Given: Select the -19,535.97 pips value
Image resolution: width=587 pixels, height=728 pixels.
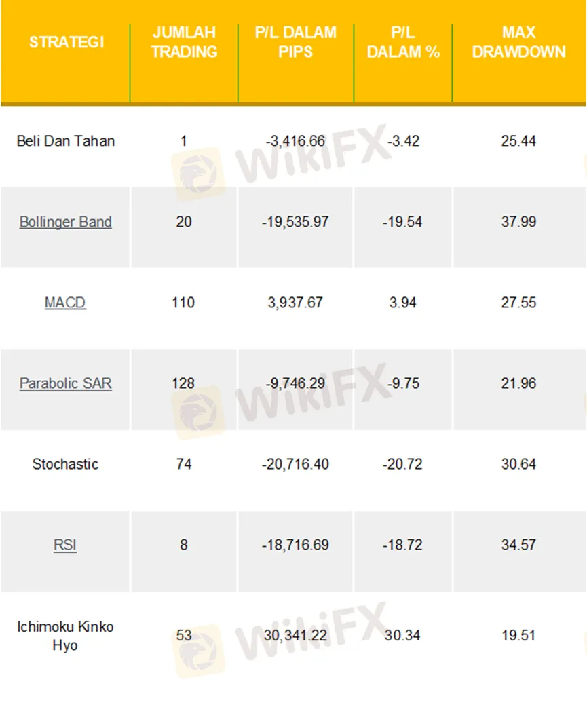Looking at the screenshot, I should 295,222.
